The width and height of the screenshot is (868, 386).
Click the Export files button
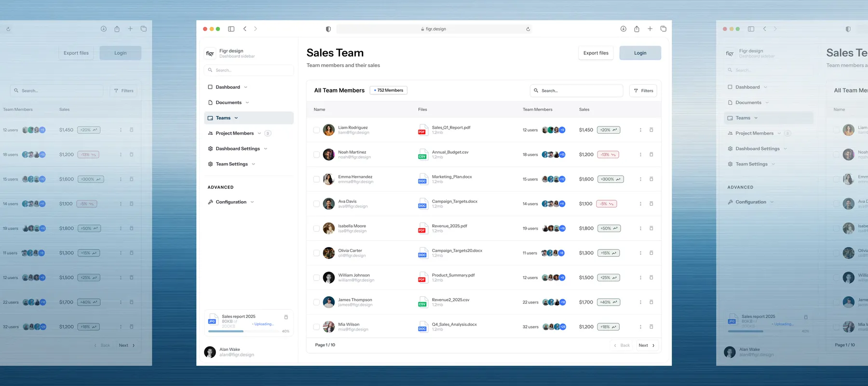pos(596,53)
